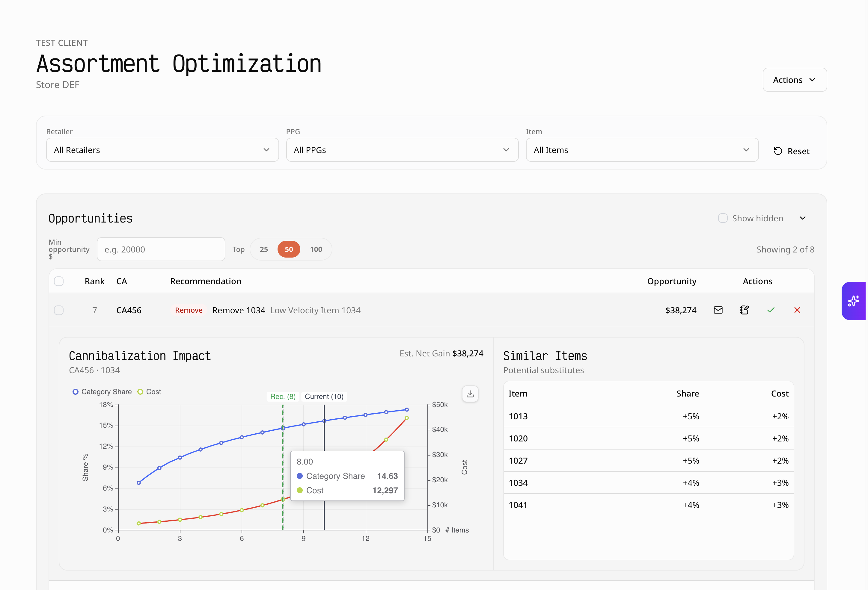Click the Min opportunity input field
The height and width of the screenshot is (590, 868).
161,249
